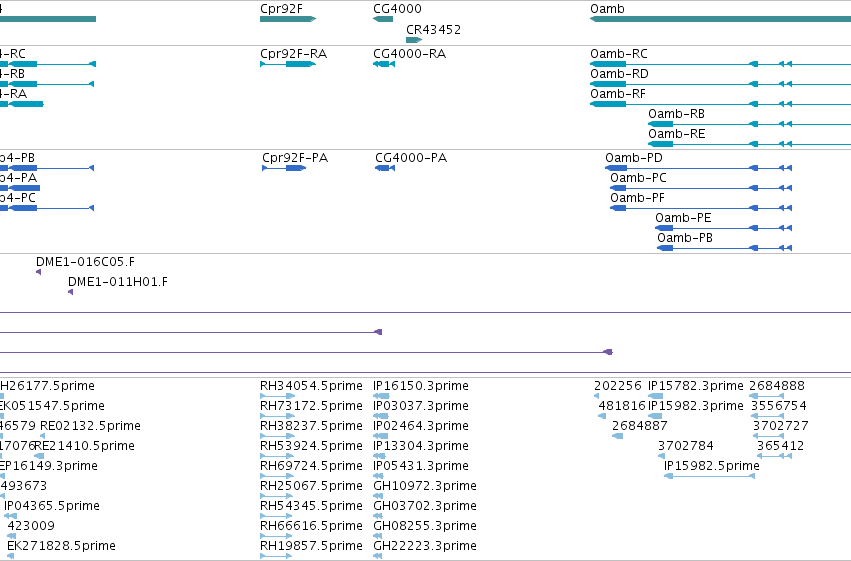
Task: Select the 481816 feature
Action: tap(602, 417)
